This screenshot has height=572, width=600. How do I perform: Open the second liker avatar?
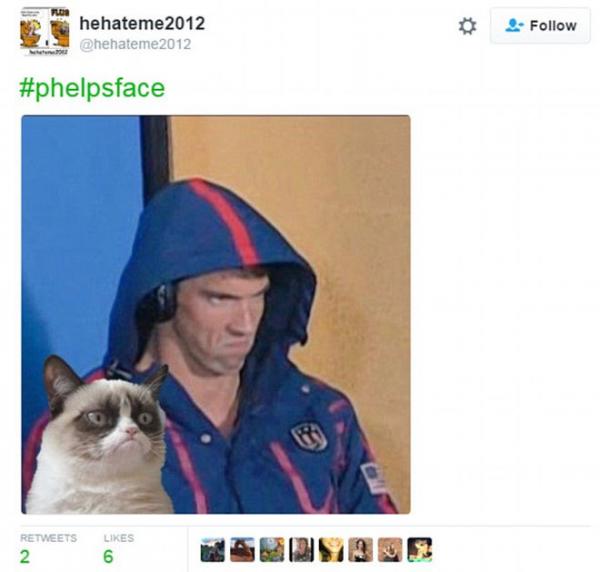pyautogui.click(x=242, y=550)
